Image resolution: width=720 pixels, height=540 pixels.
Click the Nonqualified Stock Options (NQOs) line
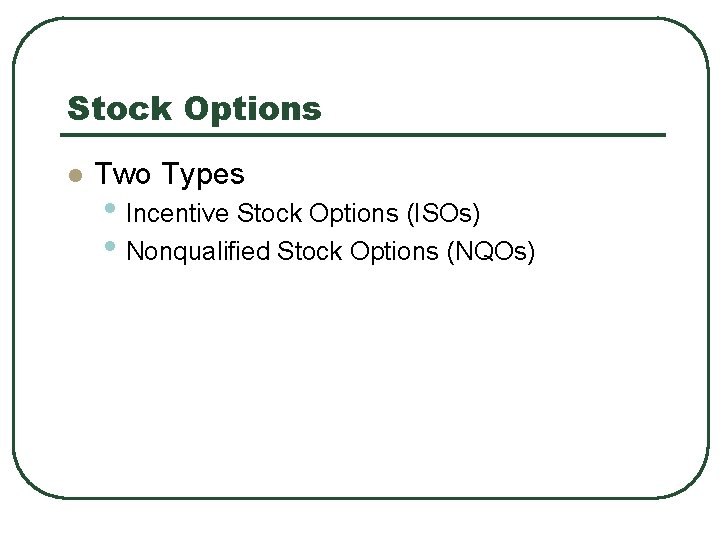331,251
